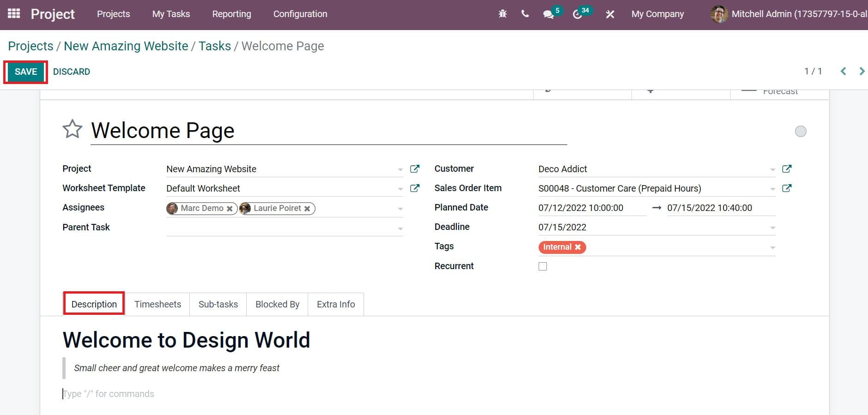Open the Reporting menu
Screen dimensions: 868x415
[x=231, y=14]
